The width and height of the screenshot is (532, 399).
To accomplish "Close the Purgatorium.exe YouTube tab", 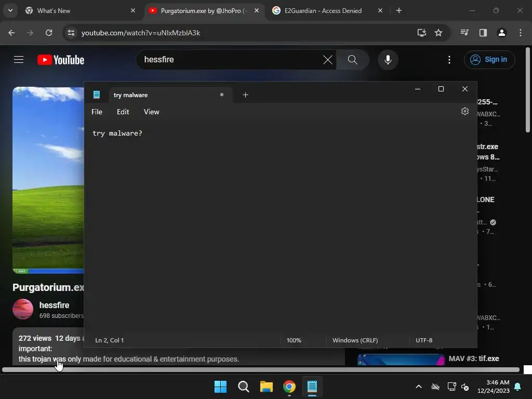I will coord(257,10).
